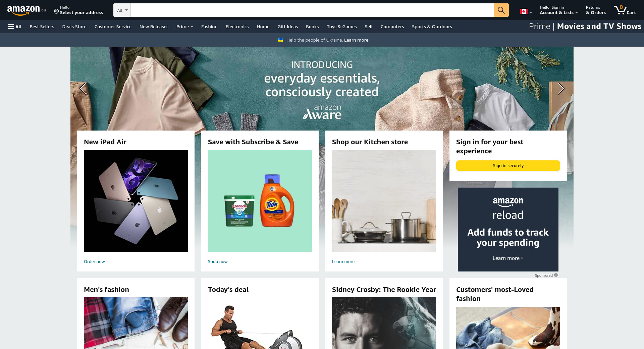Viewport: 644px width, 349px height.
Task: Click the Amazon.ca logo
Action: pos(26,10)
